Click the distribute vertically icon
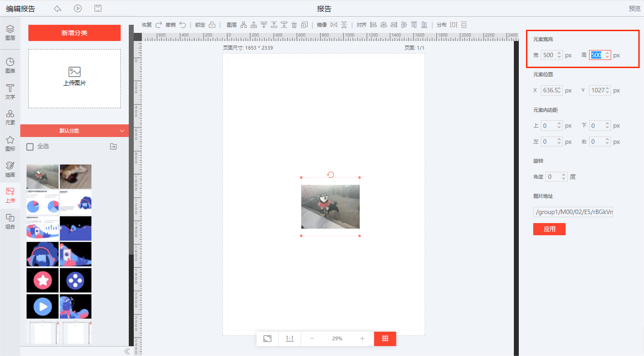 pos(463,25)
